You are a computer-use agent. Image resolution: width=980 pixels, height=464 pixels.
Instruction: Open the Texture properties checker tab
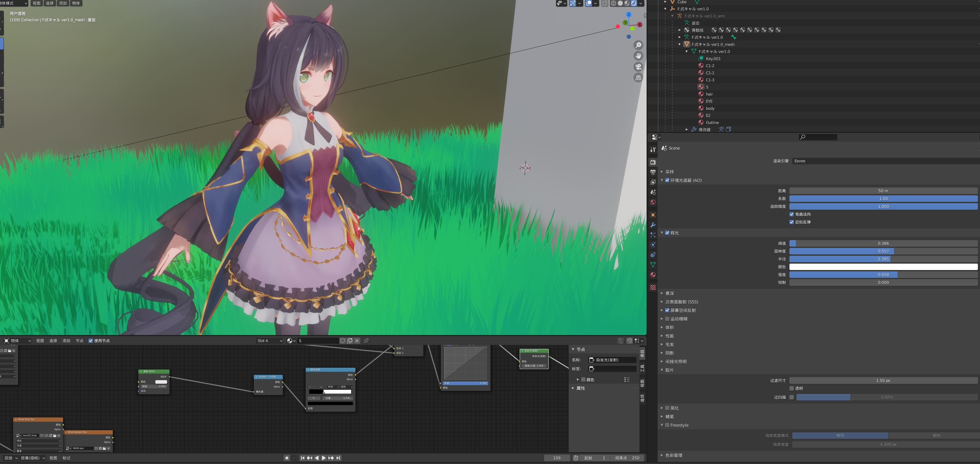point(653,287)
